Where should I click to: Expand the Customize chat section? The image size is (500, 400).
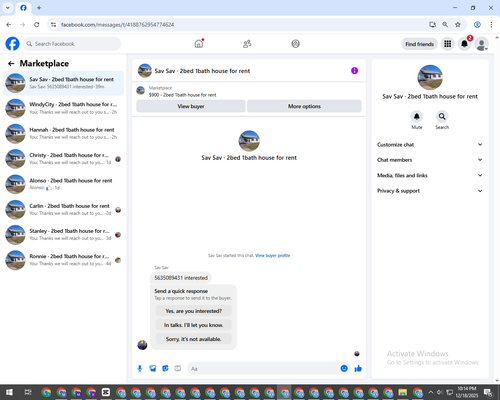(x=430, y=144)
